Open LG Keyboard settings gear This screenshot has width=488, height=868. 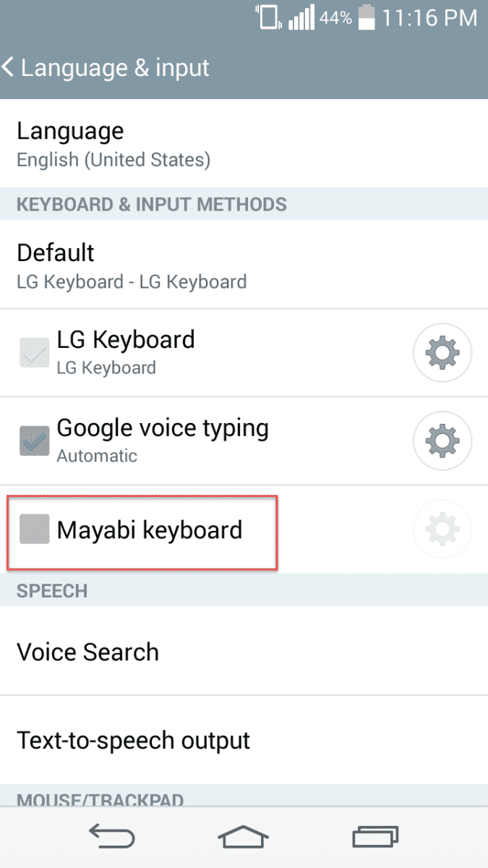pos(442,353)
